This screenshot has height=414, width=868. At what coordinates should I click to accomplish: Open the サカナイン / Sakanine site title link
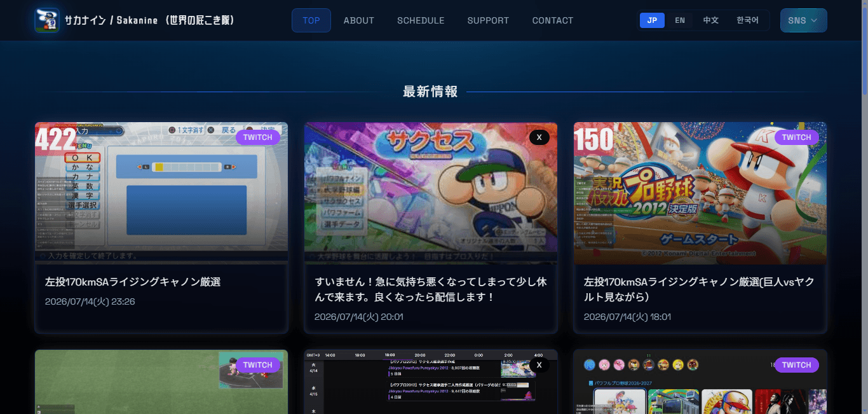150,20
